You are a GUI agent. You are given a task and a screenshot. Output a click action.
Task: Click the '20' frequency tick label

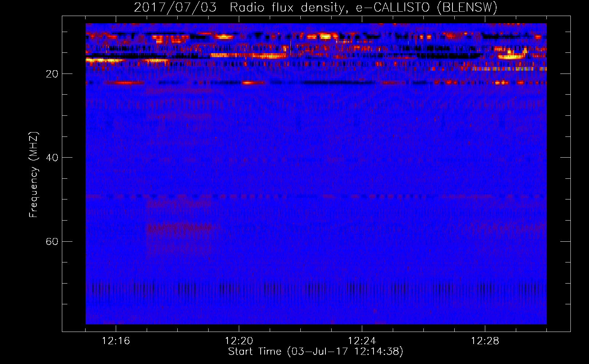[x=52, y=74]
